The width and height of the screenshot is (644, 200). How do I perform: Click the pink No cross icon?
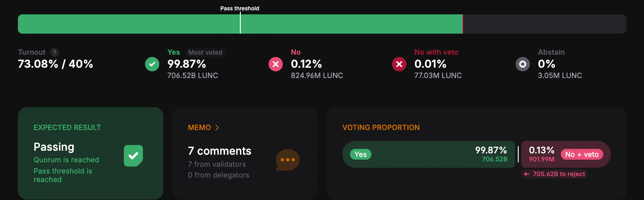[276, 64]
